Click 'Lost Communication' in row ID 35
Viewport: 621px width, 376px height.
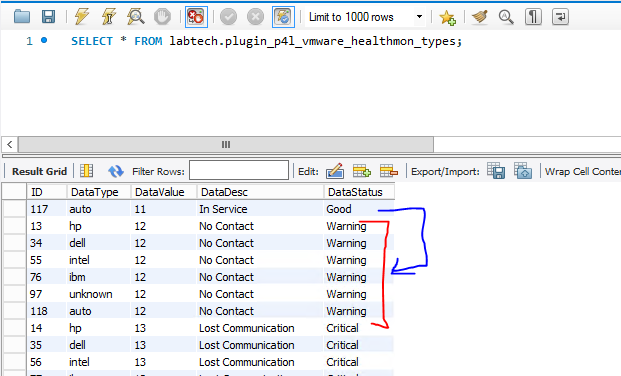260,345
